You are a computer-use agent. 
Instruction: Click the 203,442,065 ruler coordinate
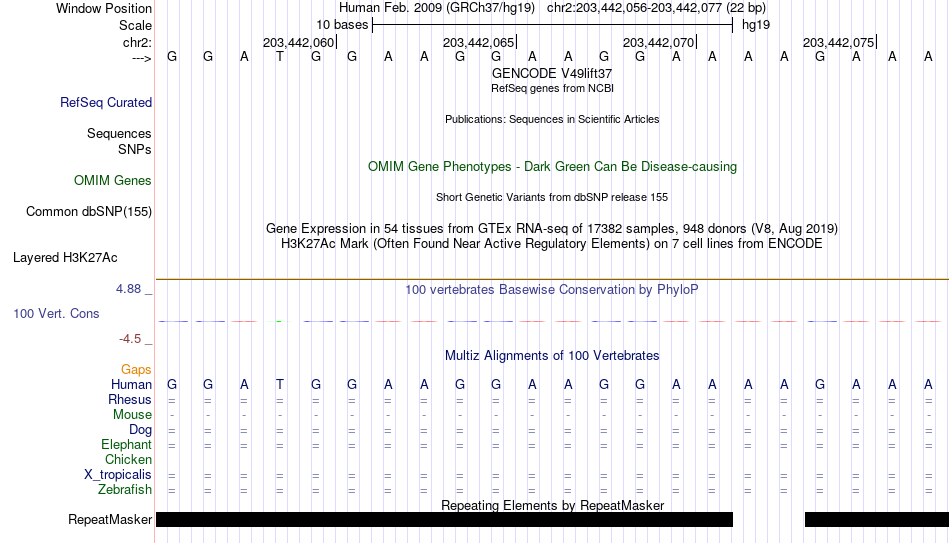coord(479,42)
